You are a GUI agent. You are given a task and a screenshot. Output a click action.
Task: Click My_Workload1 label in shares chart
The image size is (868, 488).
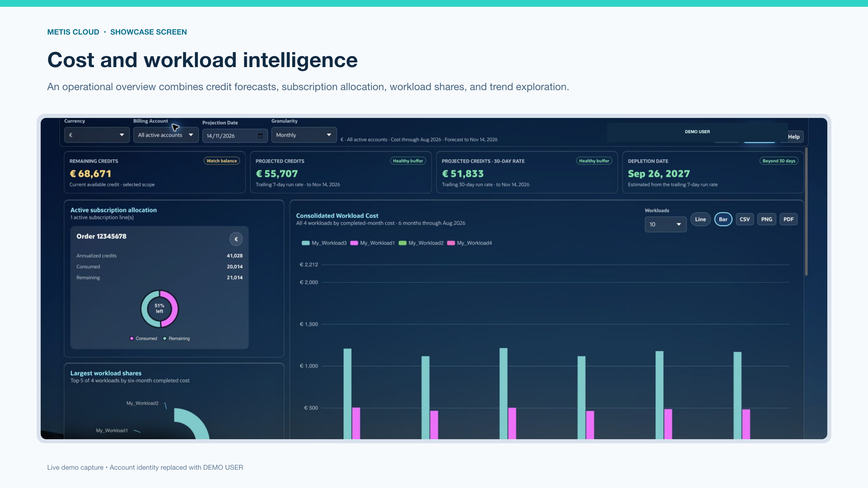pos(112,431)
